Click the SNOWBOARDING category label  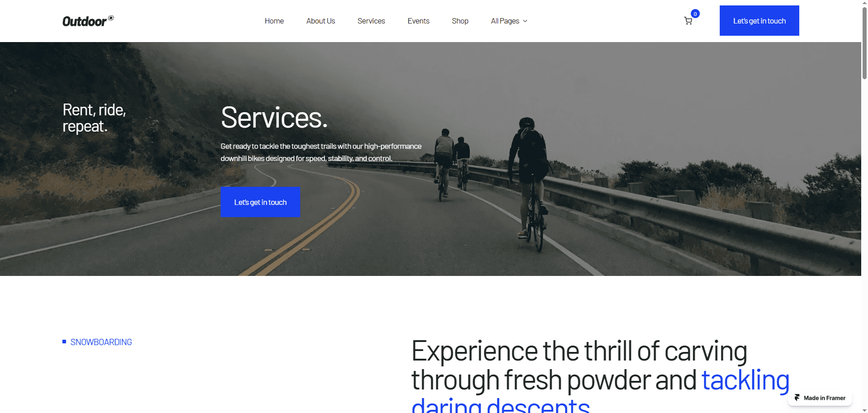click(101, 342)
